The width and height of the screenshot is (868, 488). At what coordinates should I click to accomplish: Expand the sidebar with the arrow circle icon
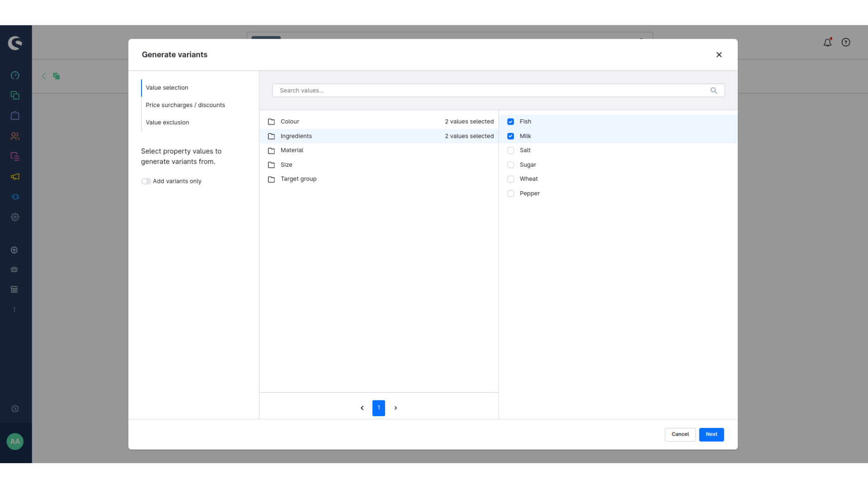pos(15,409)
